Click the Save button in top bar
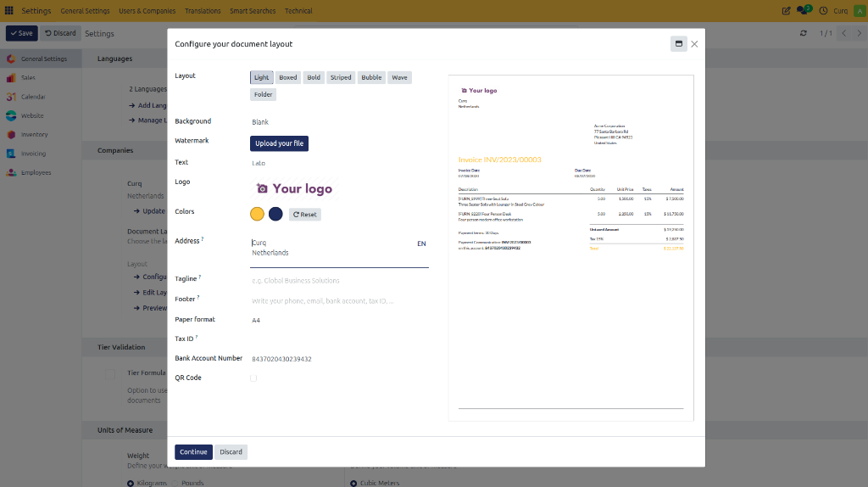The image size is (868, 487). coord(21,33)
